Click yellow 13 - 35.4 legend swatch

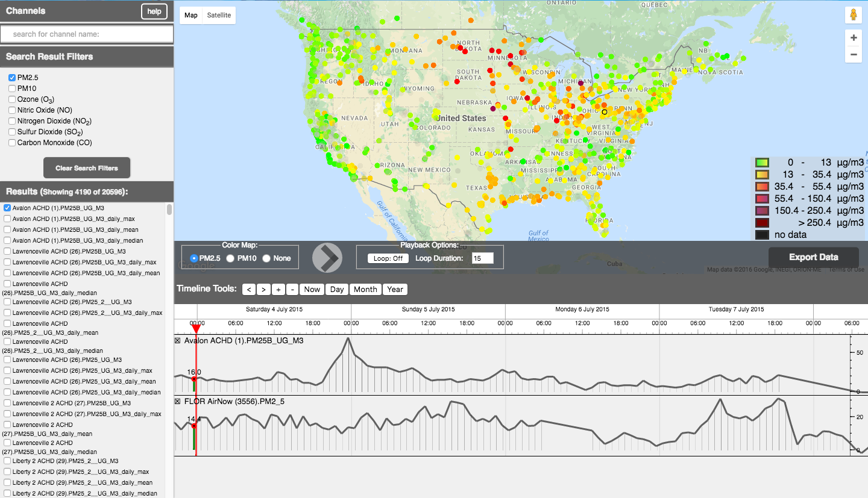pos(763,175)
